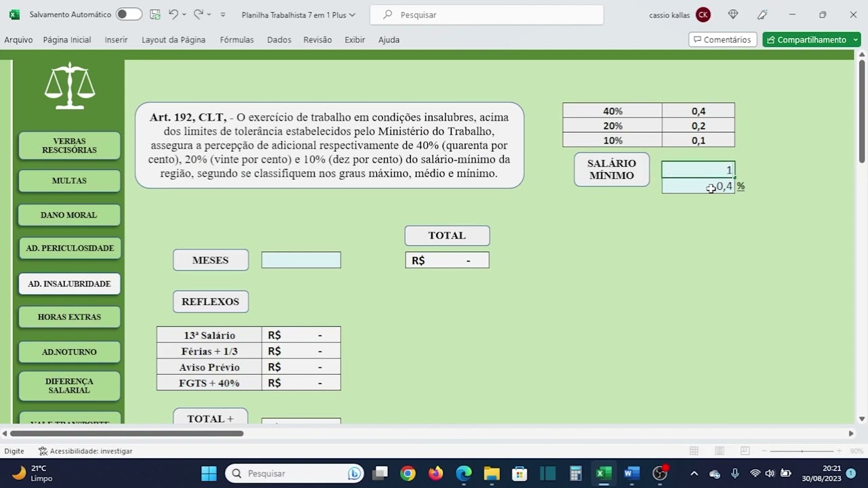The height and width of the screenshot is (488, 868).
Task: Expand the Planilha Trabalhista 7 em 1 Plus filename dropdown
Action: pyautogui.click(x=353, y=14)
